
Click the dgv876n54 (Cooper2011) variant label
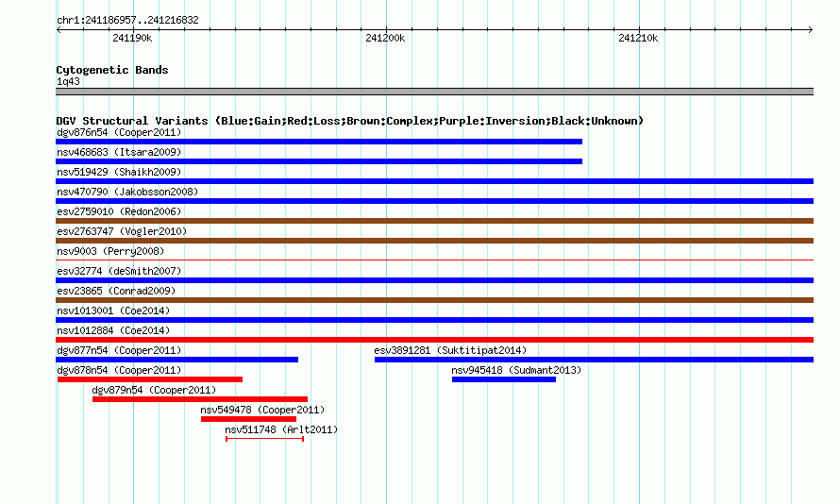(x=119, y=132)
